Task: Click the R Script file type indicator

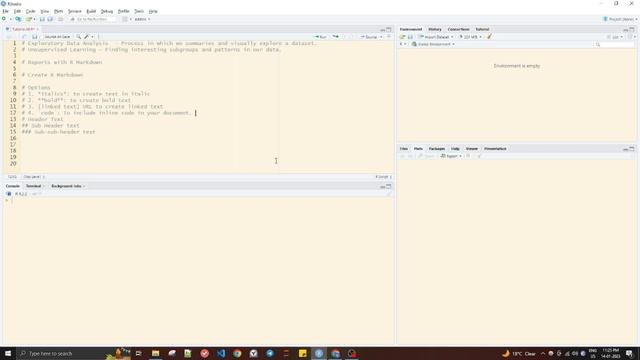Action: click(383, 177)
